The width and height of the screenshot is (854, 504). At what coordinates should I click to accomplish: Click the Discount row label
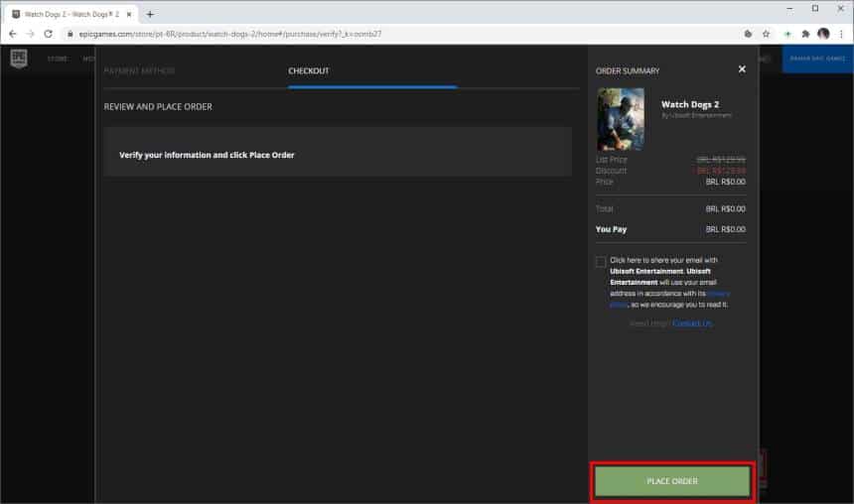coord(611,171)
